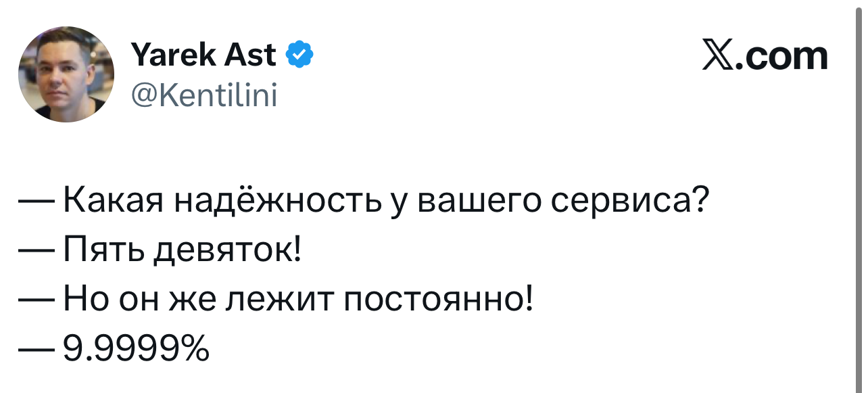Click the "9.9999%" text in the last line
The image size is (868, 393).
(135, 348)
